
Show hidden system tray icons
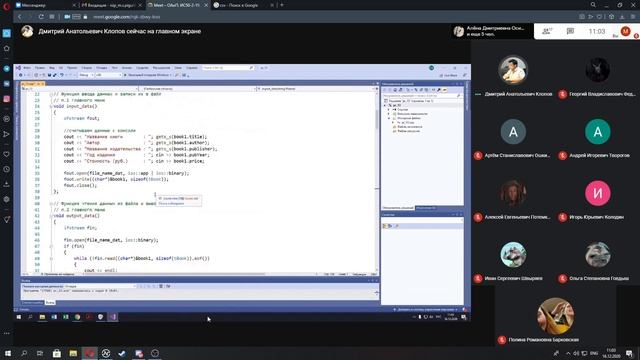(568, 353)
